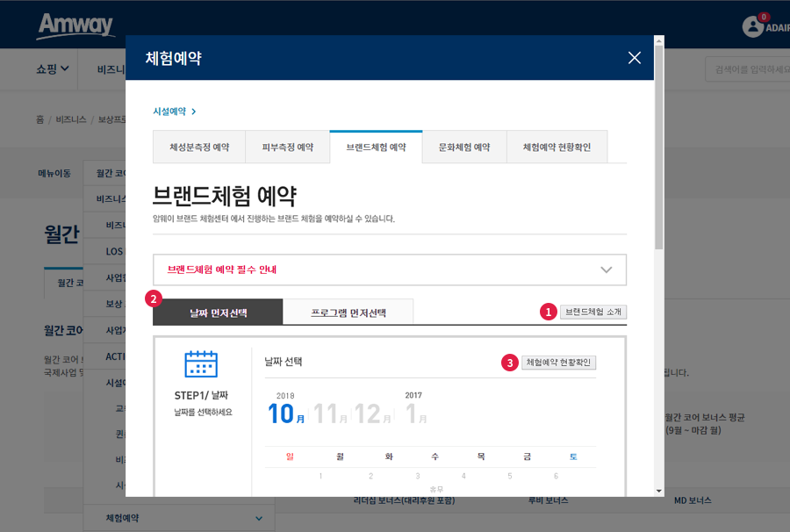Switch to the 피부측정 예약 tab
Screen dimensions: 790x532
(x=288, y=147)
